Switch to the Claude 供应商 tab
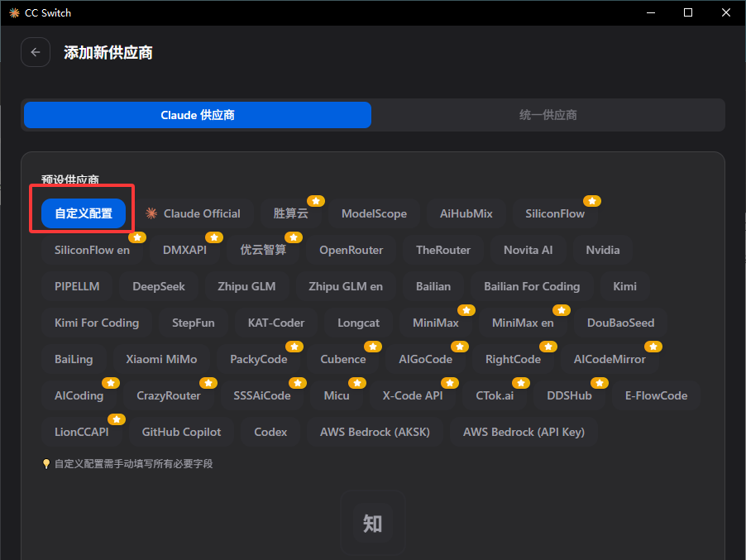This screenshot has width=746, height=560. [x=198, y=115]
